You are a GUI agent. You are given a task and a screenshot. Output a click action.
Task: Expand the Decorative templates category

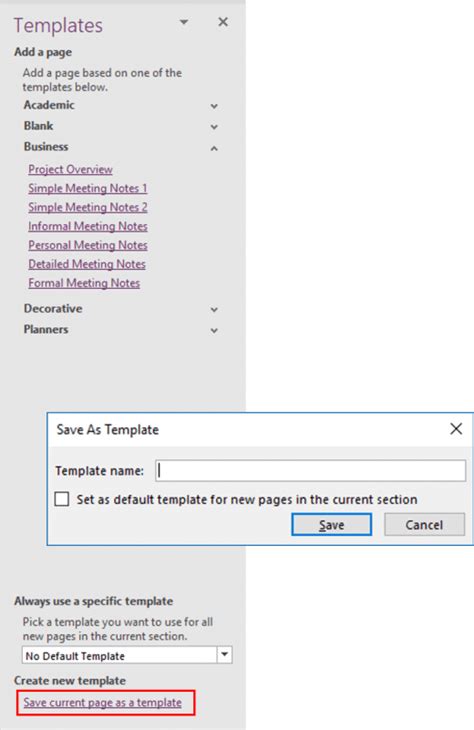pos(214,309)
